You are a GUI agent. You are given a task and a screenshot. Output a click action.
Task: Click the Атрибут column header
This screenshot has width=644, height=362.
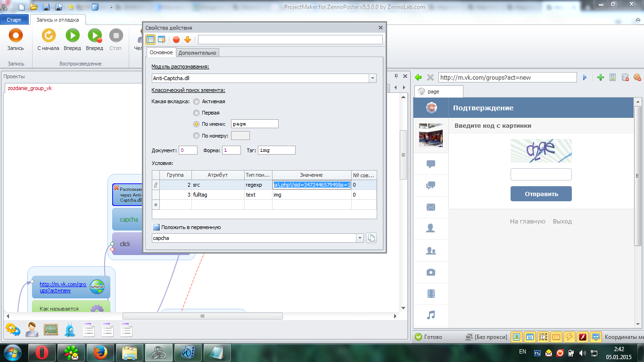[218, 175]
